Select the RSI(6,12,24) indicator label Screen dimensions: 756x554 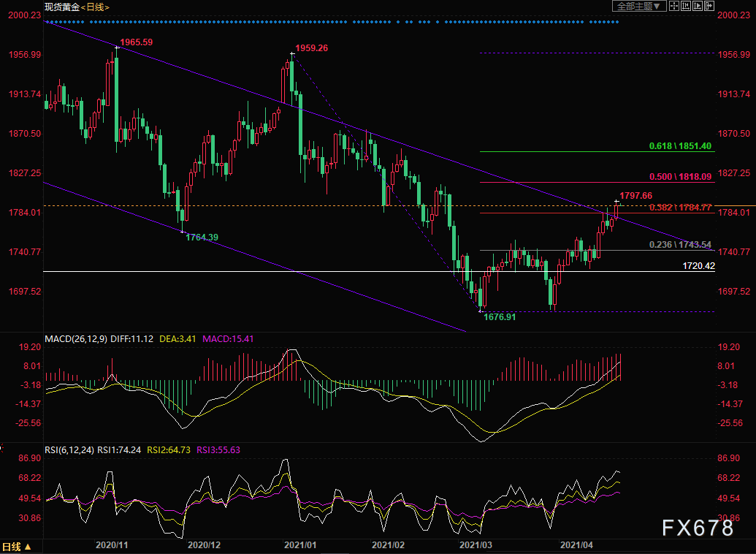click(x=70, y=449)
